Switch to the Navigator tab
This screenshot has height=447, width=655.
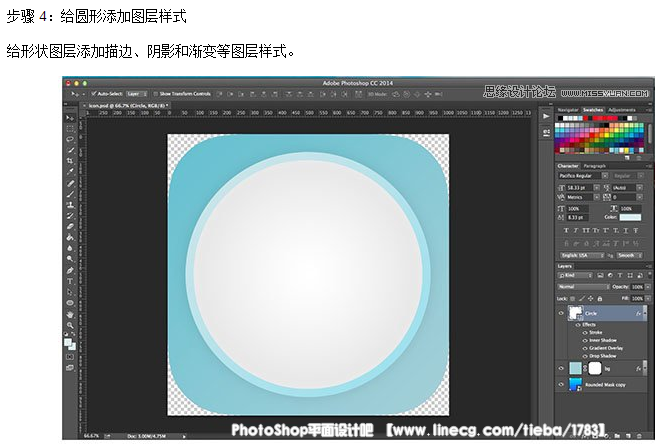(567, 109)
